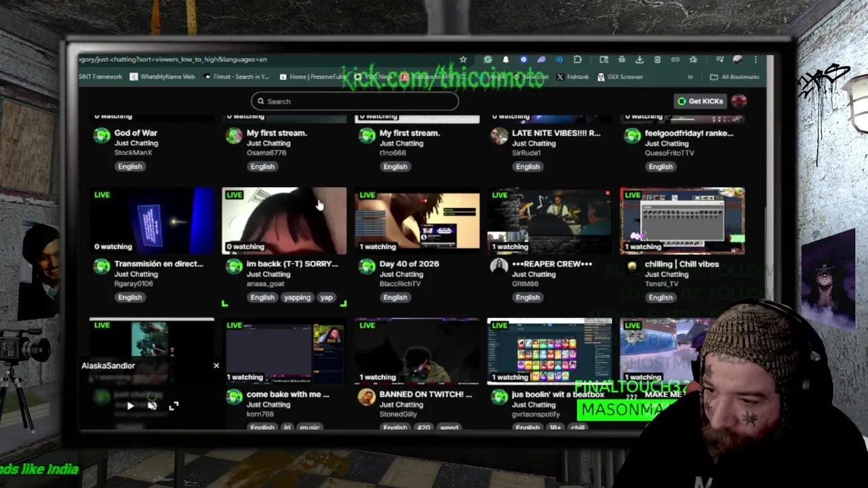Click the StonedGilly channel avatar
The width and height of the screenshot is (868, 488).
[367, 397]
